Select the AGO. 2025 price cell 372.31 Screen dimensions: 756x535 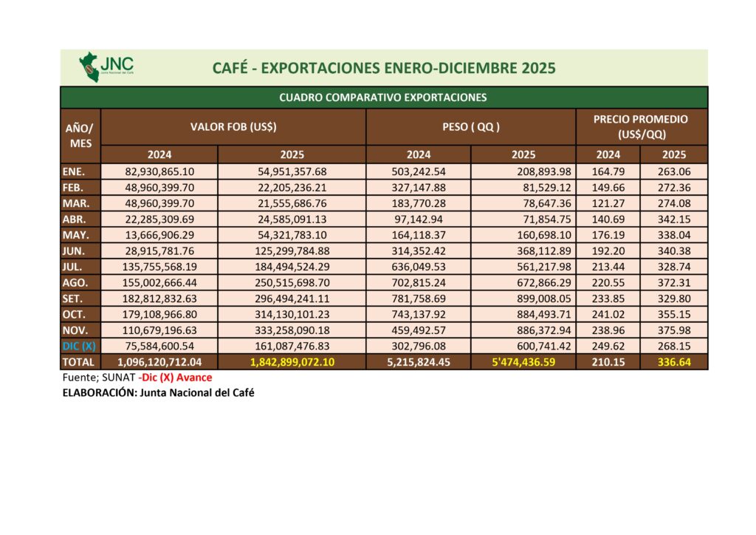[674, 283]
